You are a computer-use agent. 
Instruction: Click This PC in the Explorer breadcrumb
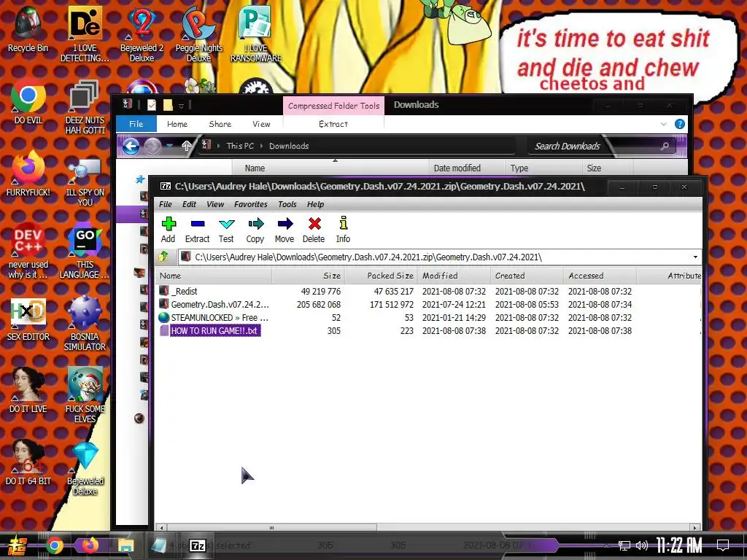click(240, 146)
